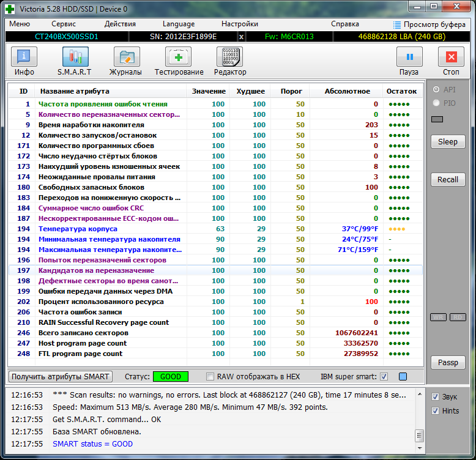Open the Инфо drive information panel
Viewport: 476px width, 460px height.
[x=24, y=61]
